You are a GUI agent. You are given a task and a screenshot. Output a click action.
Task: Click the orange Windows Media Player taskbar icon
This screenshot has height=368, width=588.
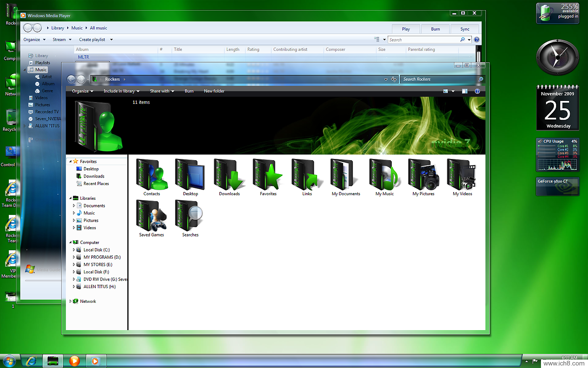[74, 361]
